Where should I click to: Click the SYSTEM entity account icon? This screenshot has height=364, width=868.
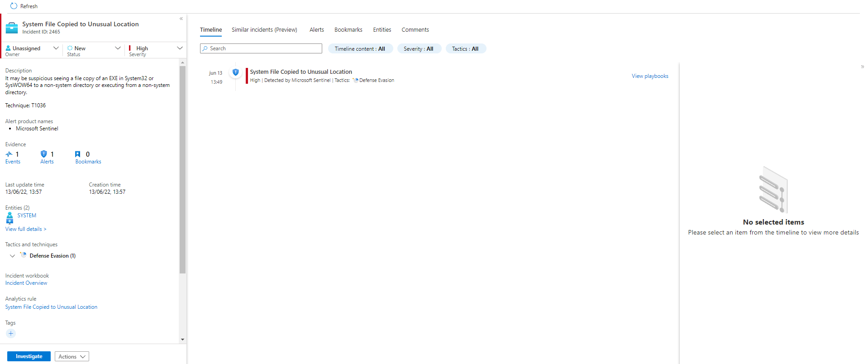[10, 218]
